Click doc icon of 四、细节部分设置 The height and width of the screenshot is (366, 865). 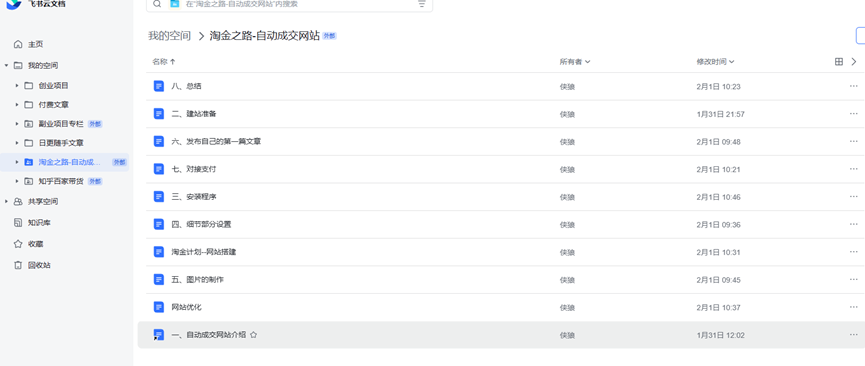[159, 225]
